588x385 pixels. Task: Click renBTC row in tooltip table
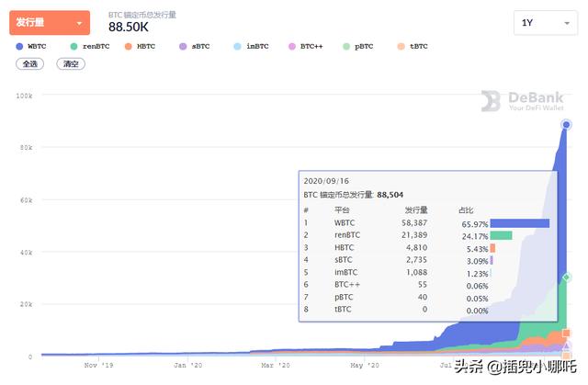[x=426, y=235]
